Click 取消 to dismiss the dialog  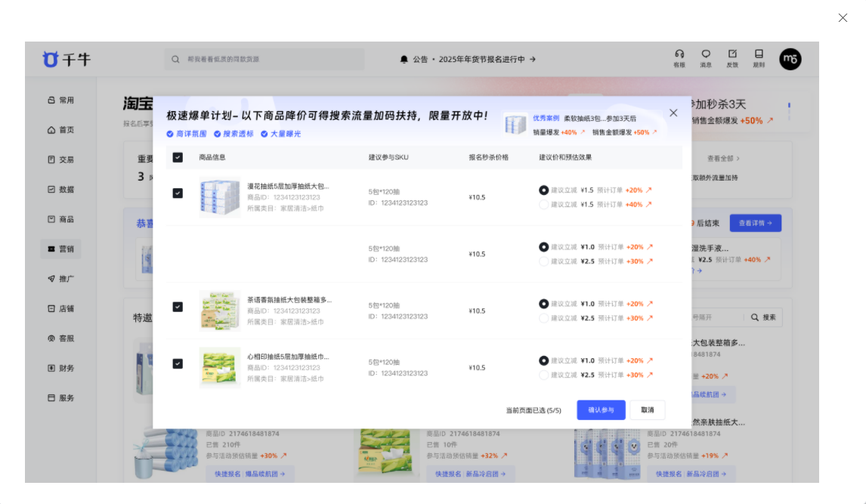[x=648, y=410]
